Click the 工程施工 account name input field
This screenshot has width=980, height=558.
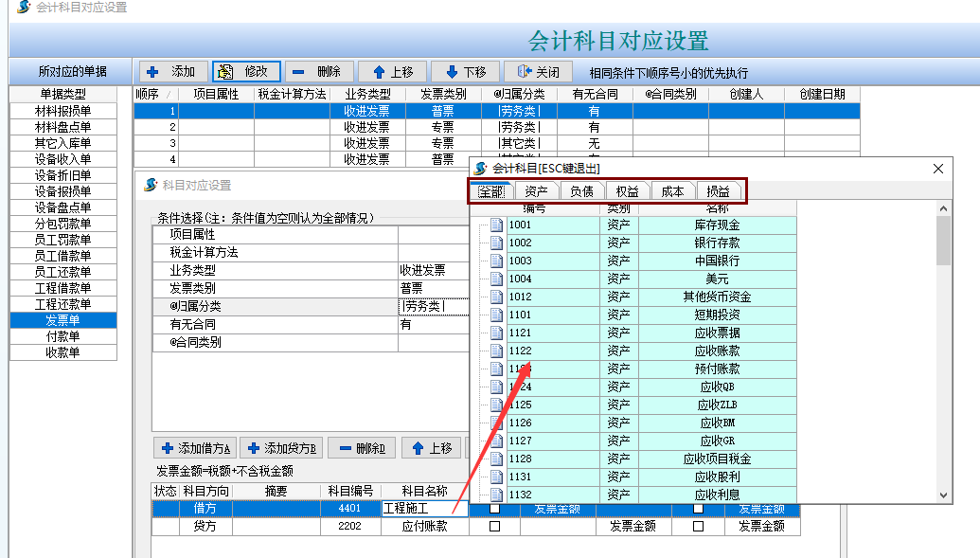[x=423, y=509]
